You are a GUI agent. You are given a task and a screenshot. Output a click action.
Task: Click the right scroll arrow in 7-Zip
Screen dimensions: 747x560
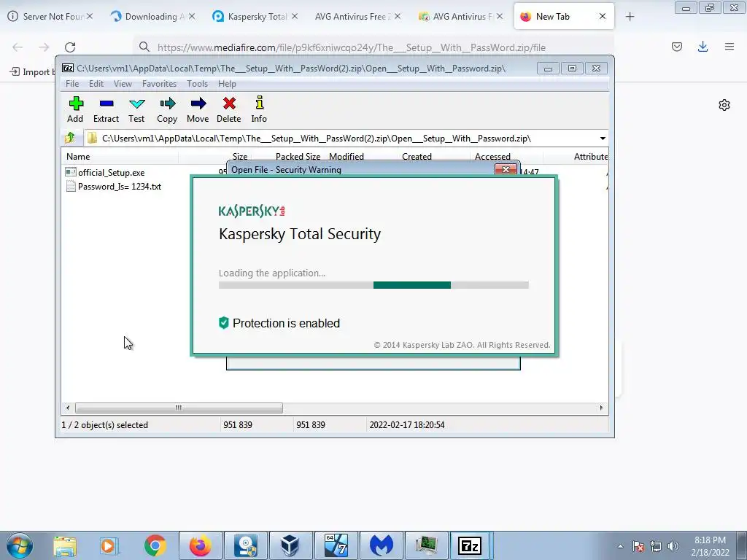coord(601,408)
